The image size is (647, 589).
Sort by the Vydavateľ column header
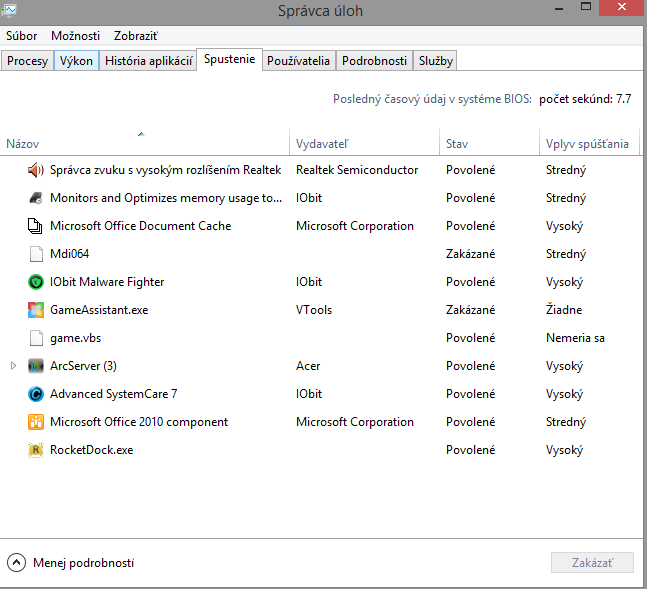coord(364,144)
